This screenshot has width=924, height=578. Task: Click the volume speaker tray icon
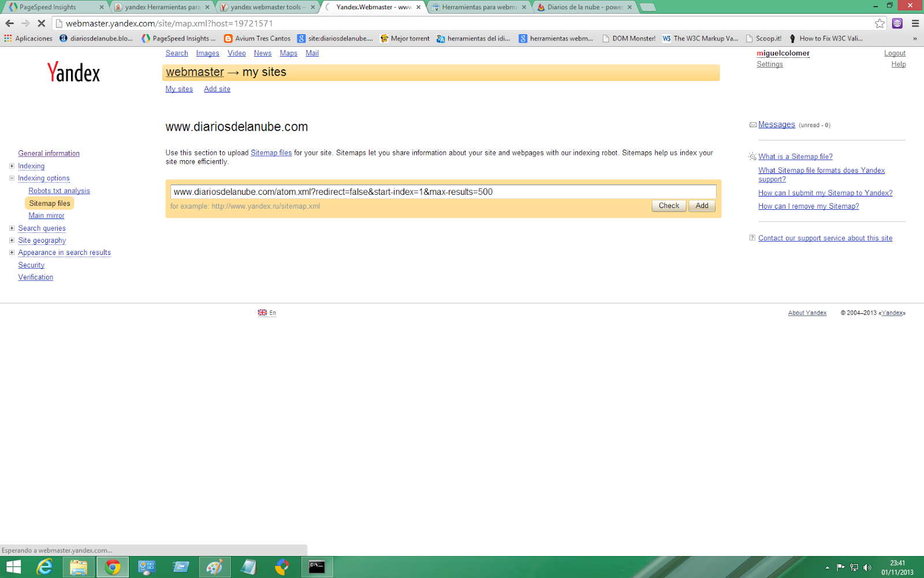867,568
